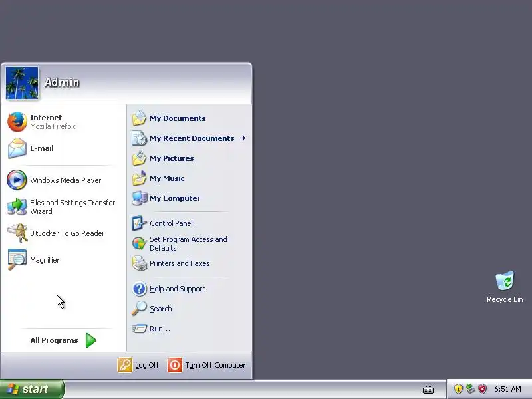This screenshot has height=399, width=532.
Task: Click the My Pictures text label
Action: (x=172, y=158)
